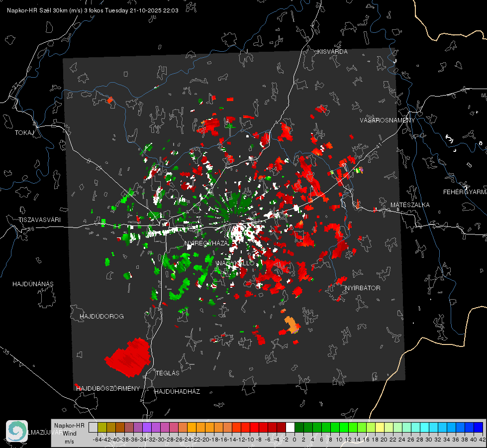
Task: Click the KISVÁRDA city label
Action: click(x=332, y=52)
